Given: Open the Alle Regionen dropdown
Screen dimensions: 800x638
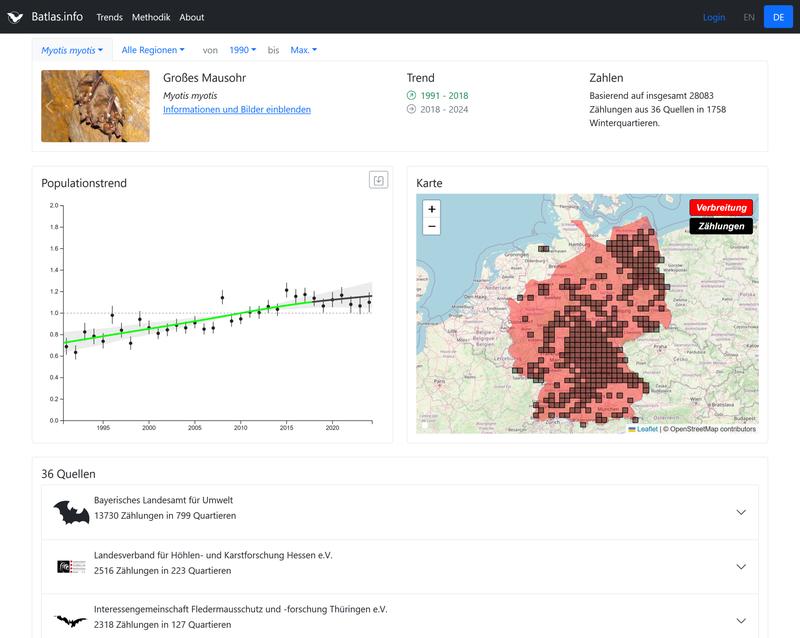Looking at the screenshot, I should 153,50.
